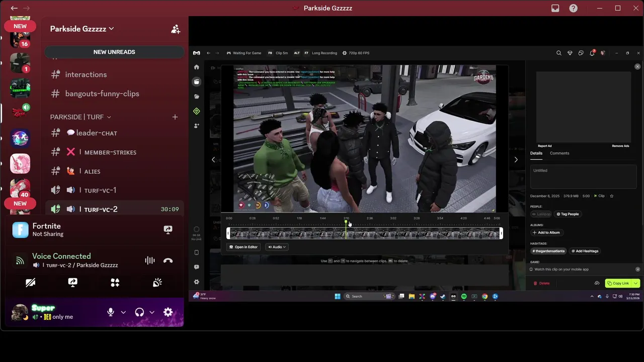The width and height of the screenshot is (644, 362).
Task: Click Clip 5m hotkey option
Action: pos(278,53)
